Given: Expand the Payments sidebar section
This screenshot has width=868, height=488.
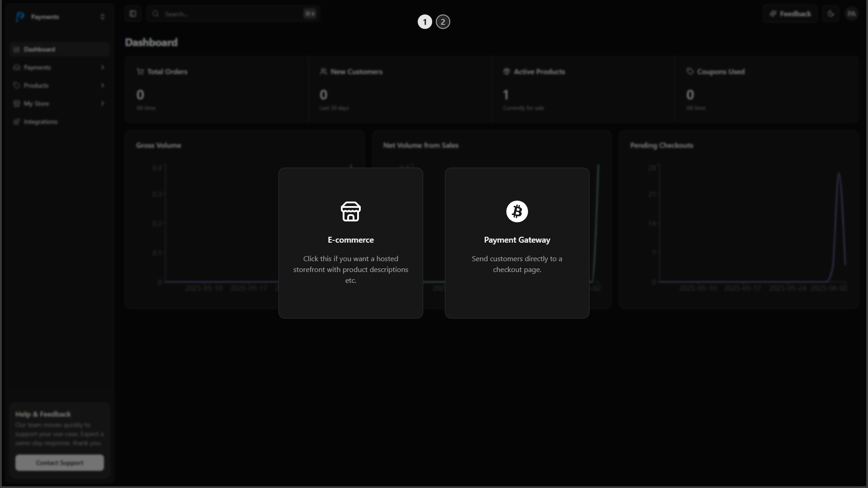Looking at the screenshot, I should point(59,67).
